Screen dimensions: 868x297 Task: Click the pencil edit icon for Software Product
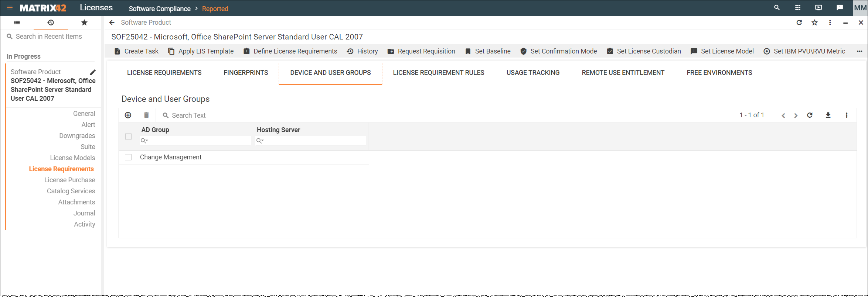(x=93, y=72)
